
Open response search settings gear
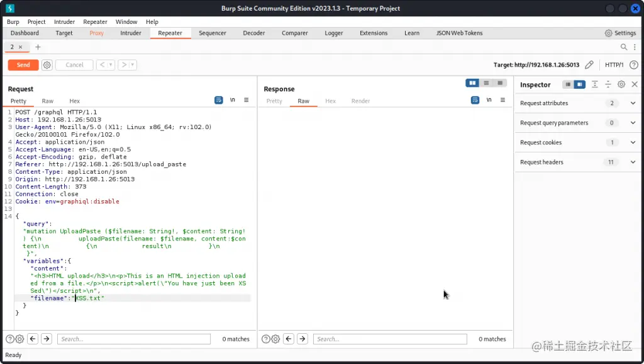pos(275,339)
